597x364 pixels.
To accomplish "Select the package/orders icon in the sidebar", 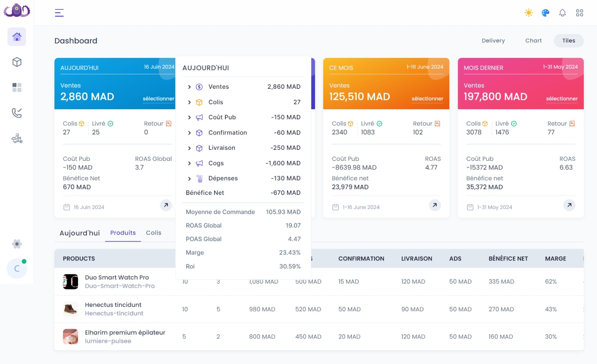I will coord(16,62).
